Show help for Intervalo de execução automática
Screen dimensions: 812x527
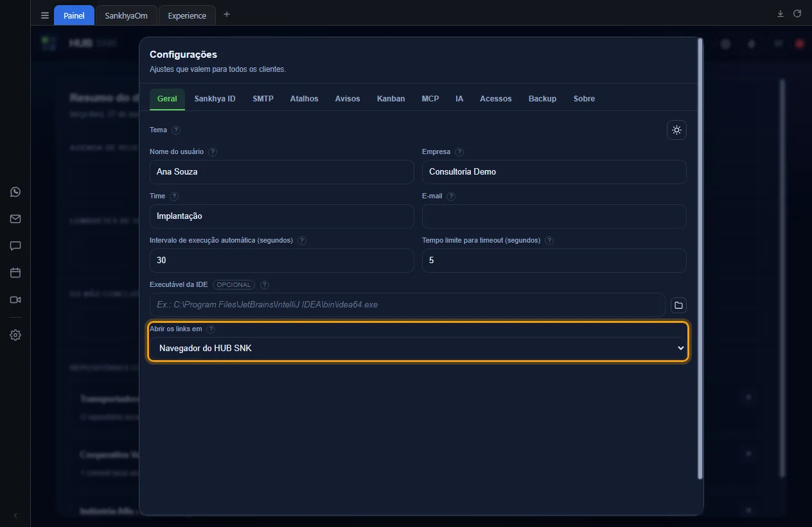pos(302,241)
